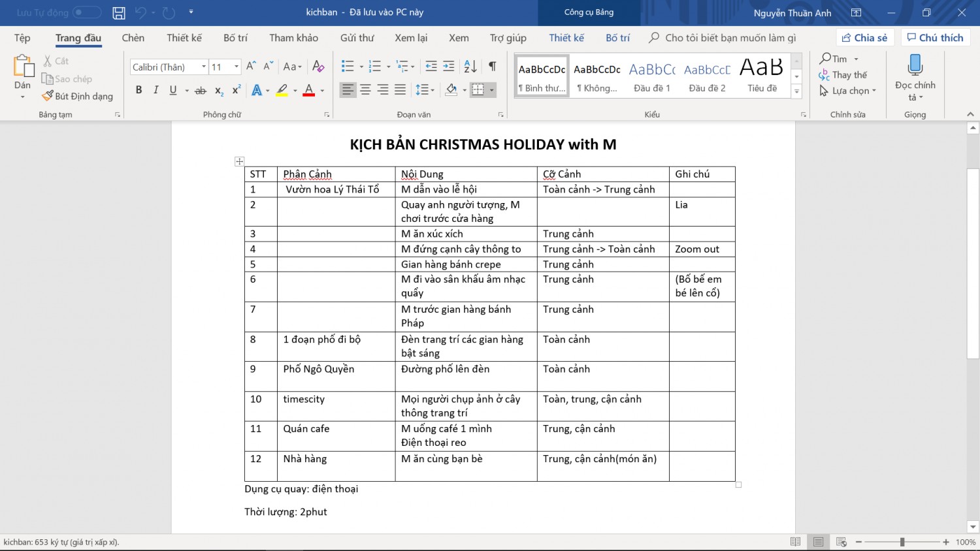The height and width of the screenshot is (551, 980).
Task: Center align the text
Action: (365, 90)
